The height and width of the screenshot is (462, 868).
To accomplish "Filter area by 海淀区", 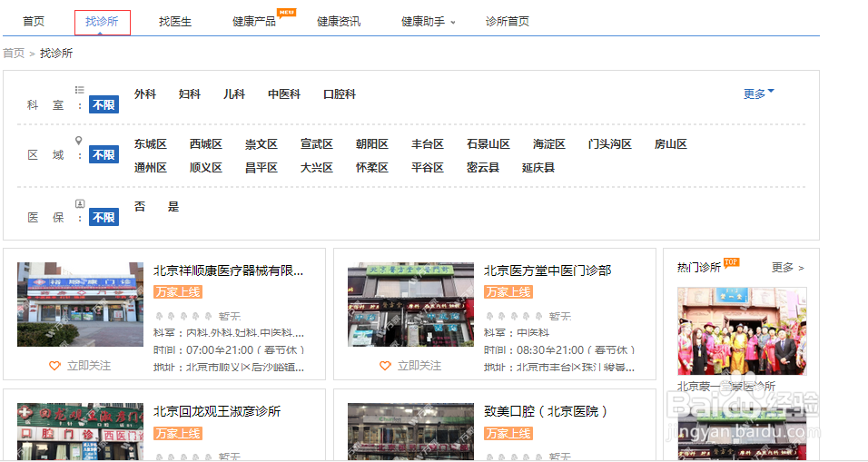I will [x=549, y=143].
